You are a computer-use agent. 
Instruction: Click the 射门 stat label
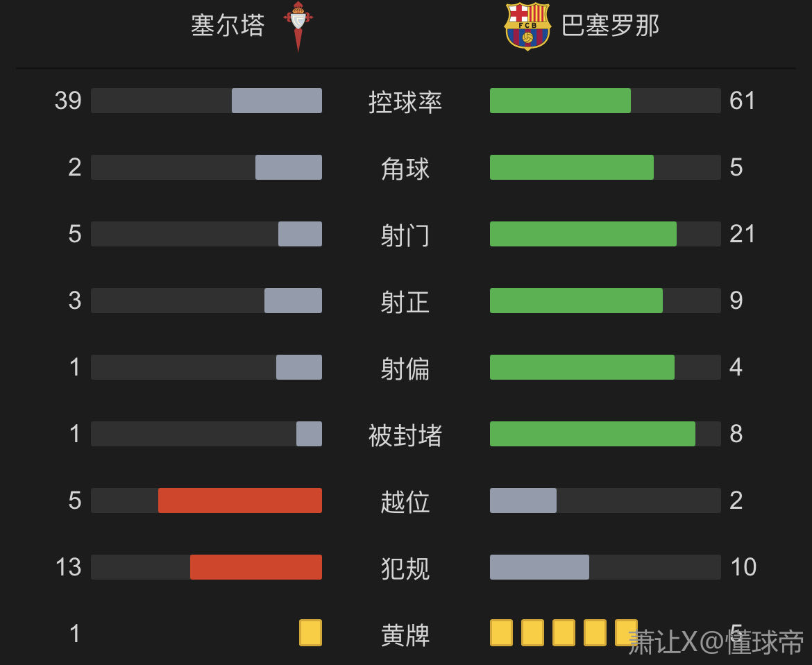point(405,235)
